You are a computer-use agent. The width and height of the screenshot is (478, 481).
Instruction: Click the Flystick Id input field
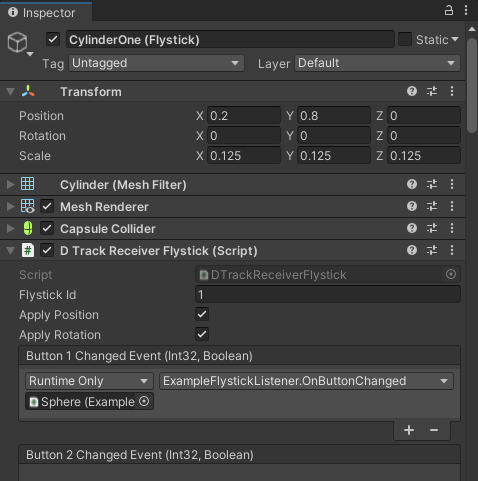[x=328, y=294]
